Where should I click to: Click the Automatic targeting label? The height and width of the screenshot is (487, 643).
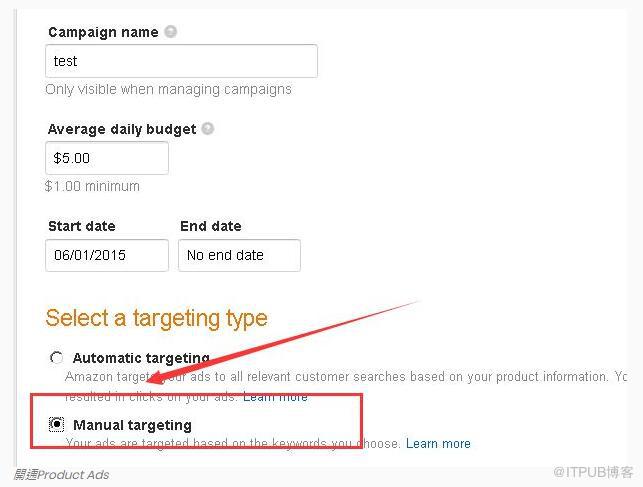(141, 358)
